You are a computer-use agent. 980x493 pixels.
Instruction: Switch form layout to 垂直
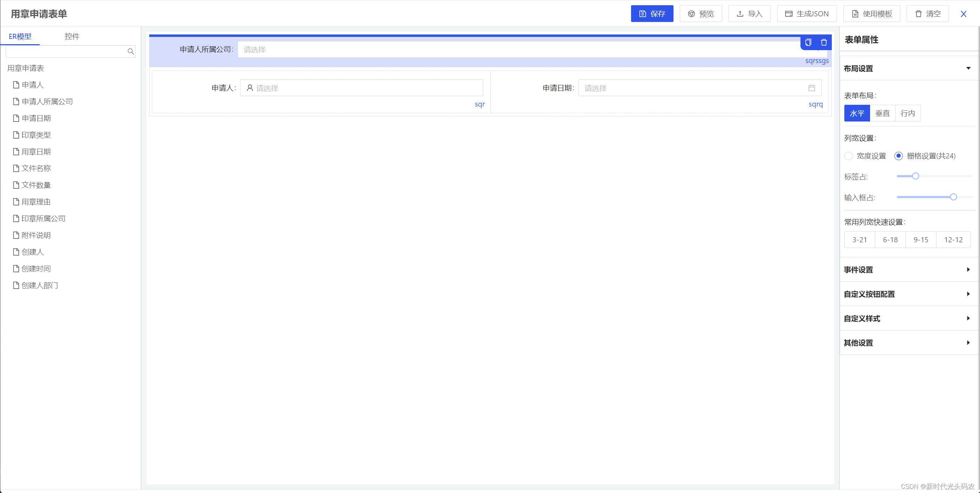pyautogui.click(x=882, y=113)
